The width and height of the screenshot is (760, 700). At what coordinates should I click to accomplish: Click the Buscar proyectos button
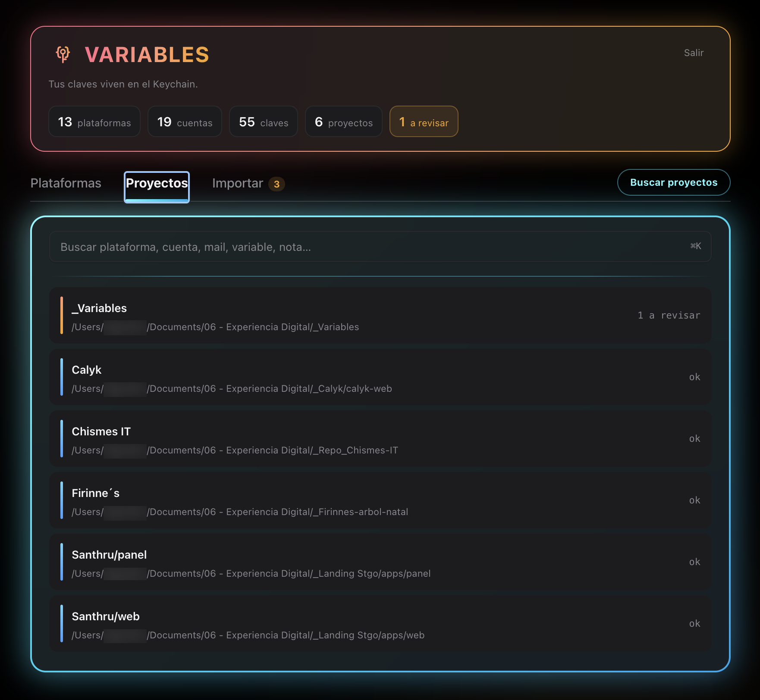click(x=674, y=182)
